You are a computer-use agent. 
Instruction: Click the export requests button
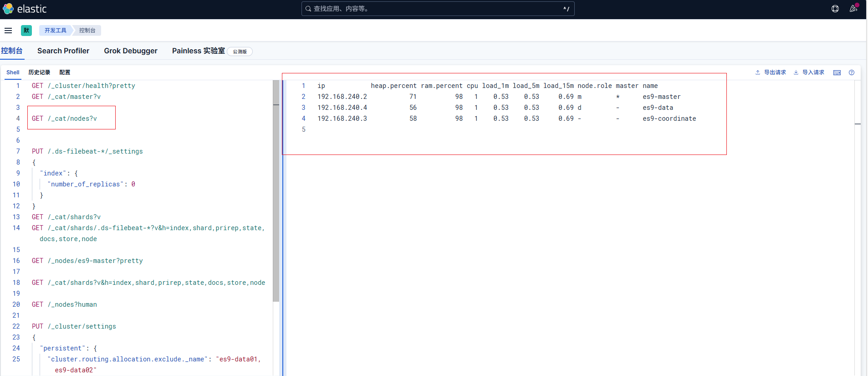click(x=771, y=72)
